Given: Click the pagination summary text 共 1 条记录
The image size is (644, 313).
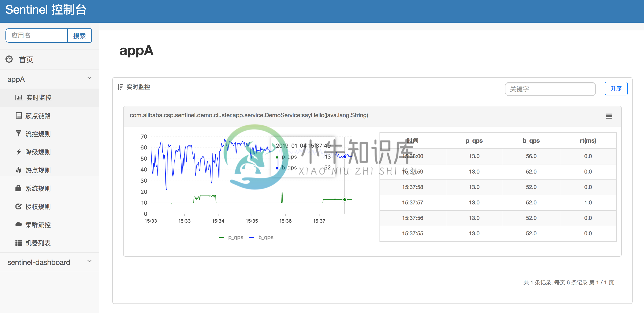Looking at the screenshot, I should (x=569, y=282).
